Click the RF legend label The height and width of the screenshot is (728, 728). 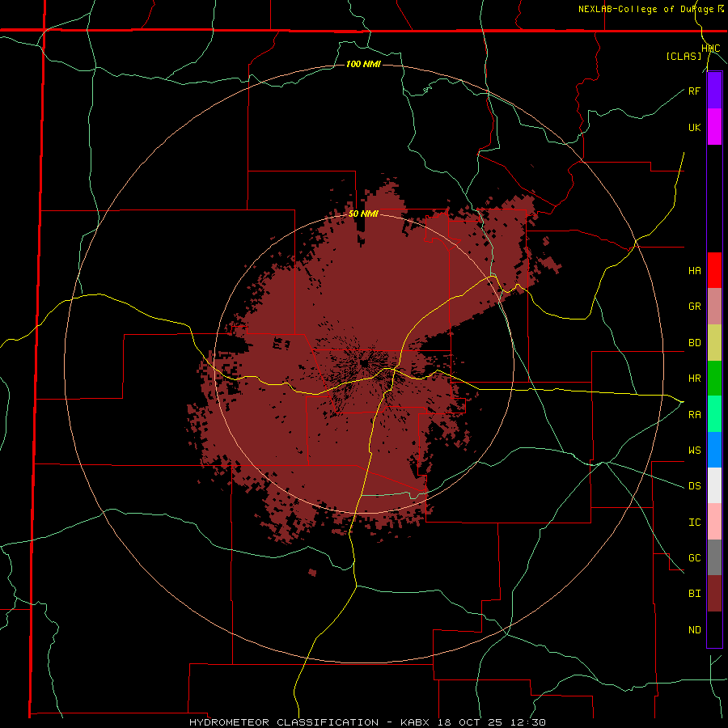click(x=694, y=91)
